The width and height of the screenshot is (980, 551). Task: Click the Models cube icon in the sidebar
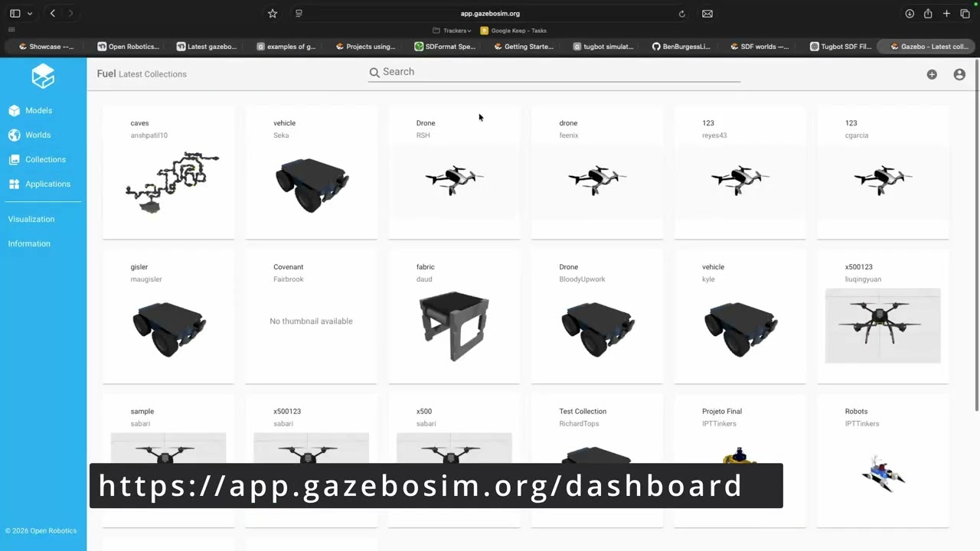(14, 111)
